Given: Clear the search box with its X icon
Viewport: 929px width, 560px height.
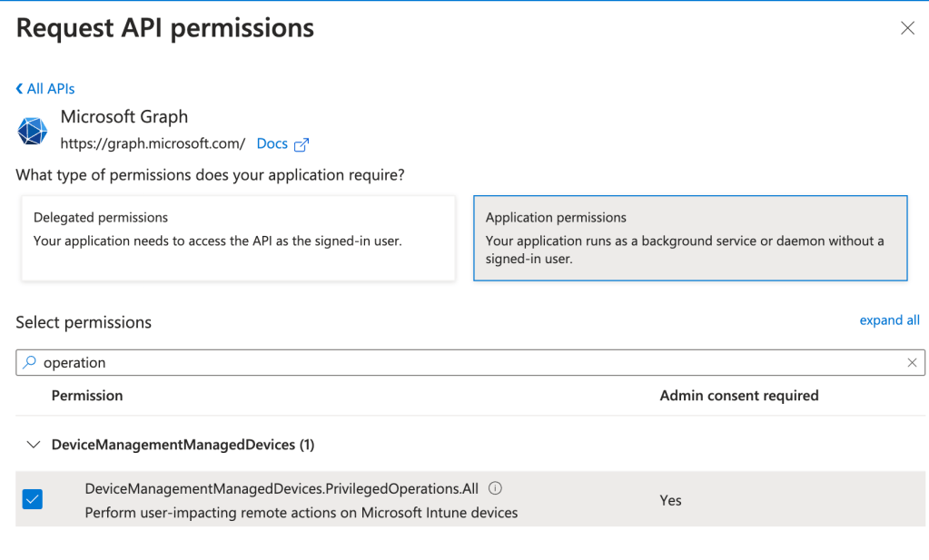Looking at the screenshot, I should click(912, 362).
